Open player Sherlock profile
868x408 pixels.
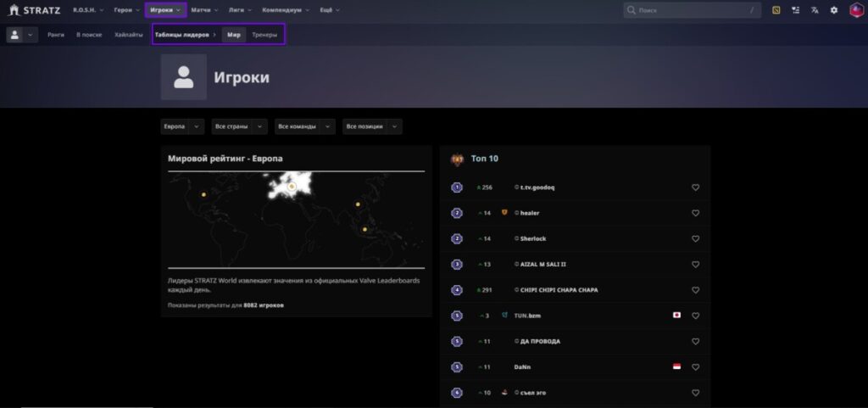click(533, 239)
